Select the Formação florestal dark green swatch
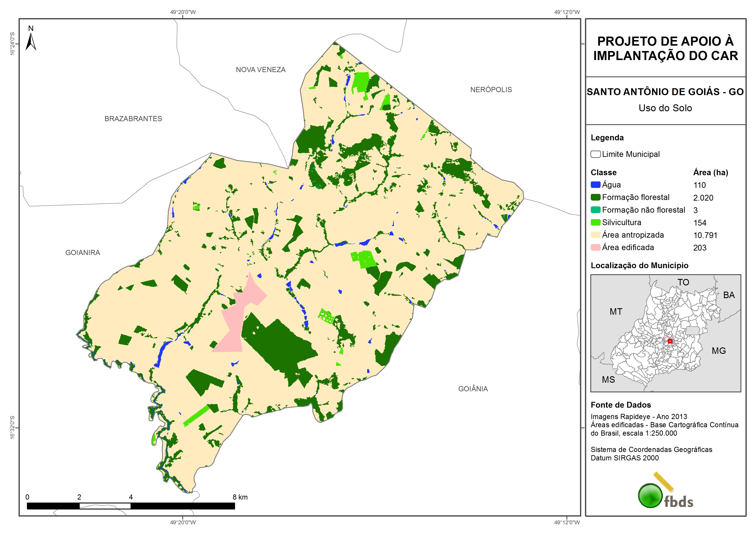This screenshot has width=756, height=534. pos(595,197)
